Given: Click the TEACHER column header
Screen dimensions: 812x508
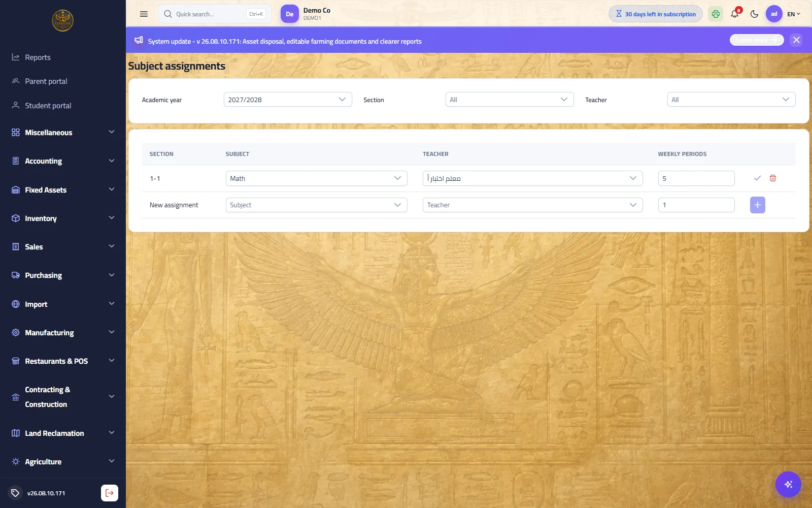Looking at the screenshot, I should tap(435, 154).
